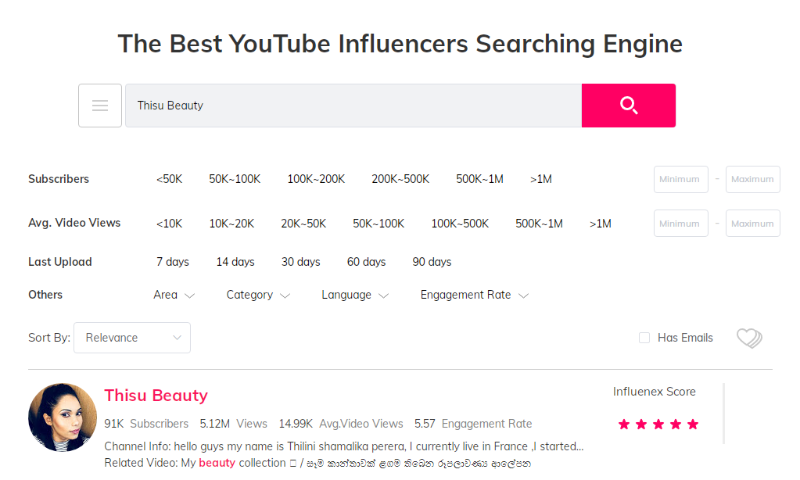Open the Thisu Beauty channel title link

tap(156, 395)
